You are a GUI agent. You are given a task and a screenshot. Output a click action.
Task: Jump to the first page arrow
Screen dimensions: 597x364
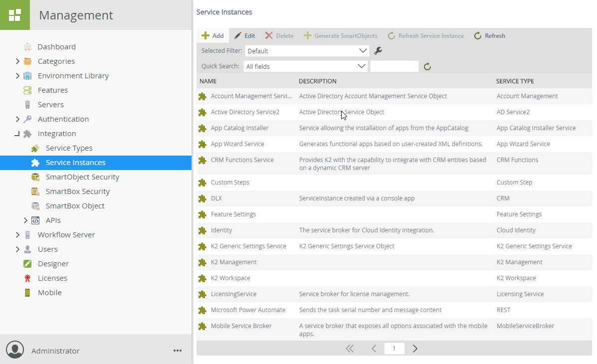tap(350, 349)
